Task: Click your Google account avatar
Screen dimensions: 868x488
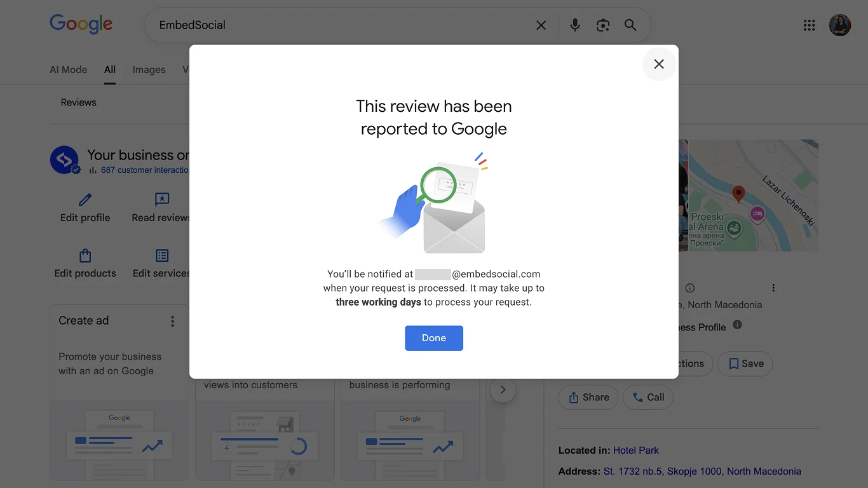Action: click(840, 25)
